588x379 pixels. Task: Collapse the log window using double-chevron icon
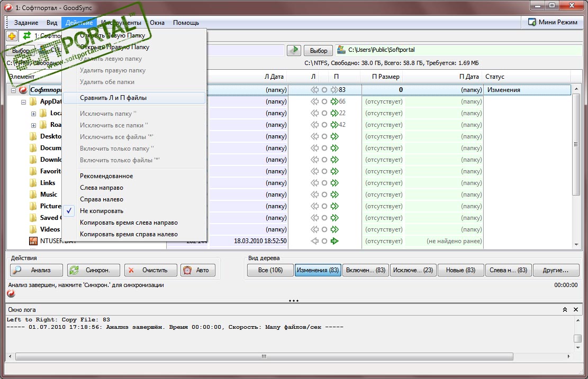point(565,309)
